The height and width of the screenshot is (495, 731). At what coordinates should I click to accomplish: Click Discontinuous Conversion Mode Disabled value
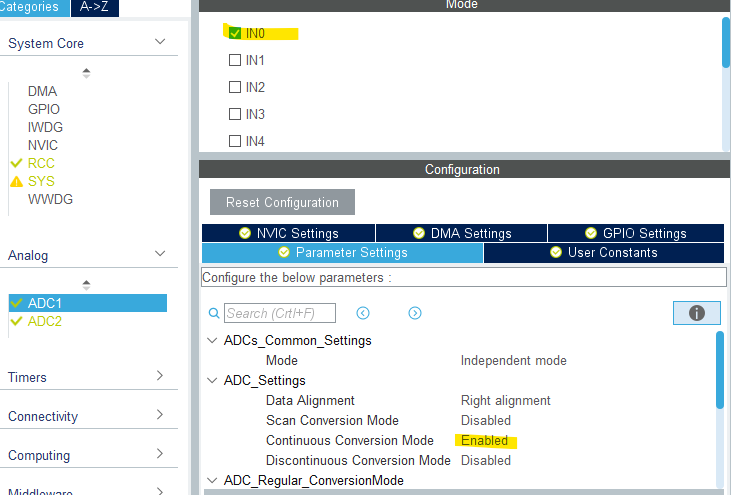pyautogui.click(x=486, y=461)
